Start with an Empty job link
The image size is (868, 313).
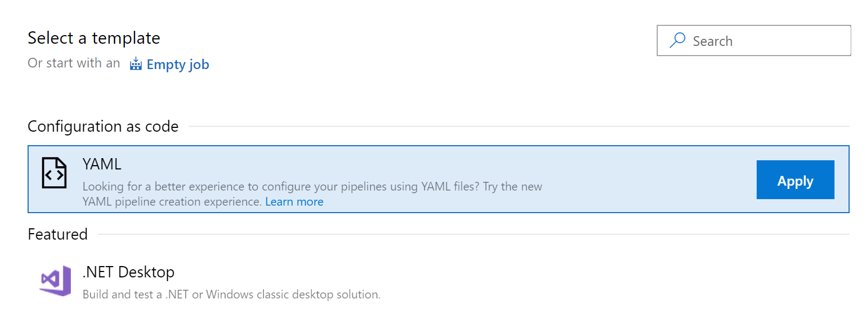point(177,65)
